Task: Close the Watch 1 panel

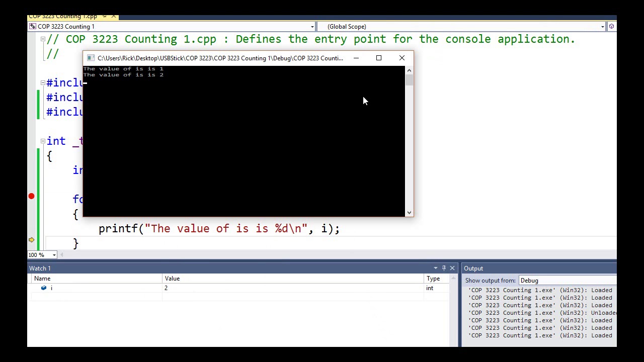Action: pos(452,268)
